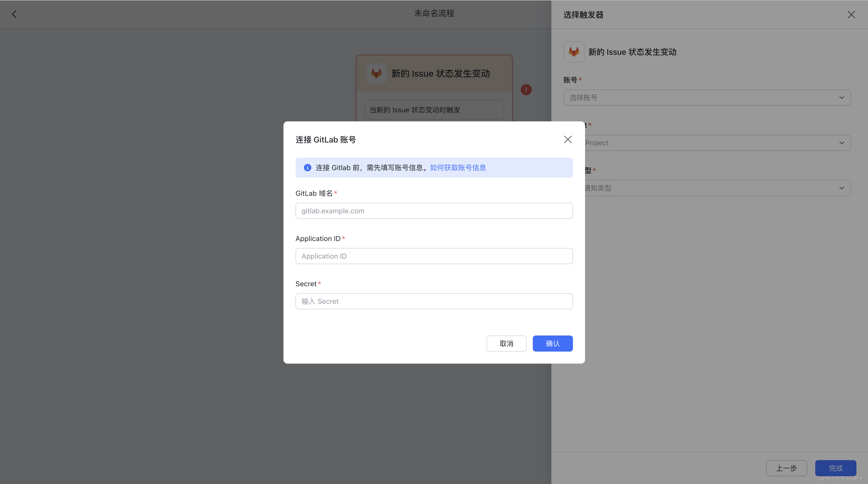Click the red error badge on the trigger node
Image resolution: width=868 pixels, height=484 pixels.
coord(526,90)
